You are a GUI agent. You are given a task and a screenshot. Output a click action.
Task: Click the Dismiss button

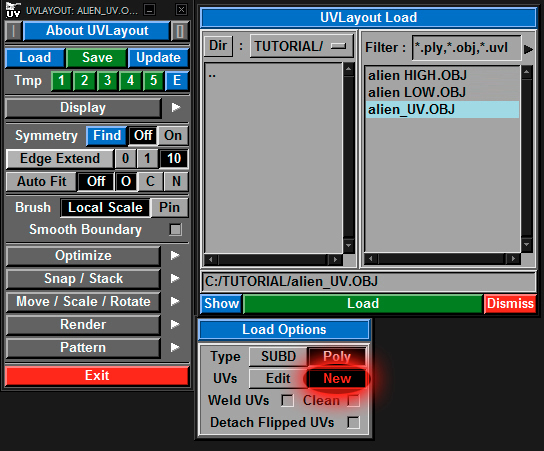510,304
